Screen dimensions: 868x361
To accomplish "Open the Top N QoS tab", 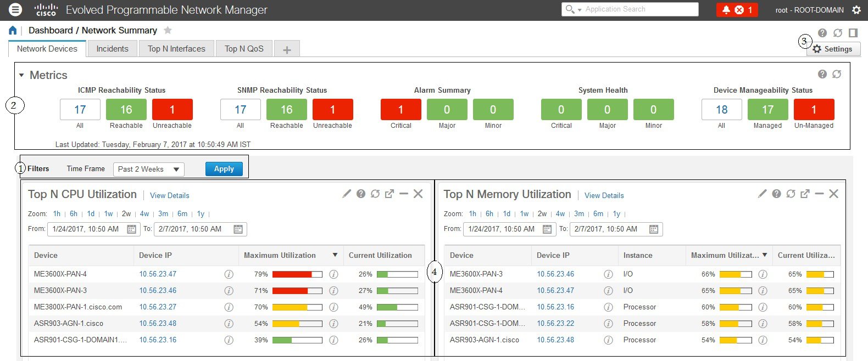I will [244, 49].
